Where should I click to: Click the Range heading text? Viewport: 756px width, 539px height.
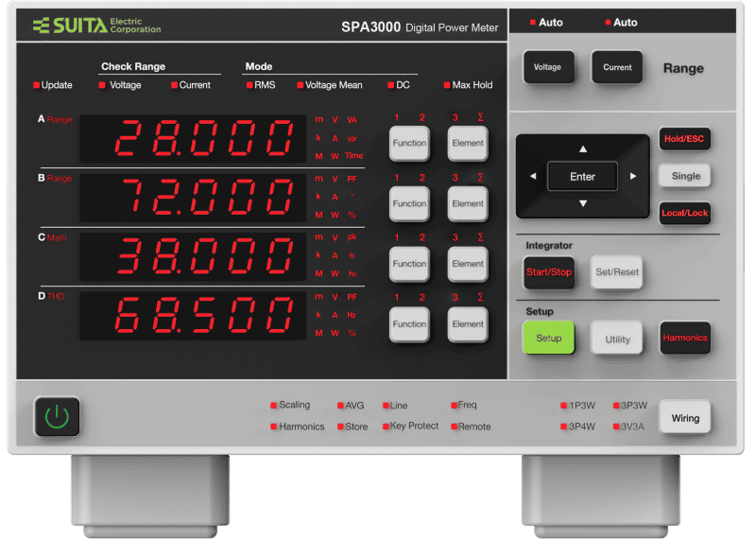point(683,68)
